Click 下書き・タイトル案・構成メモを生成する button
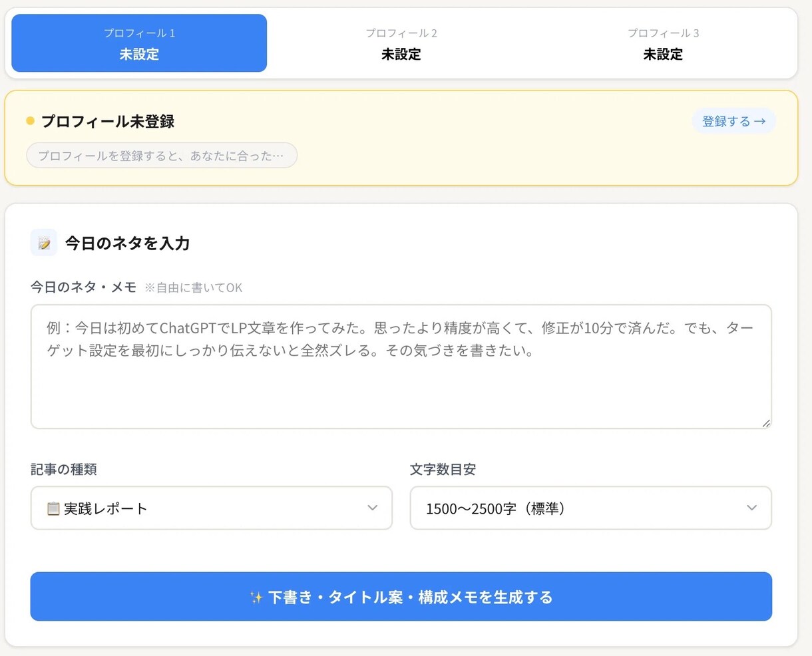Screen dimensions: 812x656 click(x=401, y=597)
